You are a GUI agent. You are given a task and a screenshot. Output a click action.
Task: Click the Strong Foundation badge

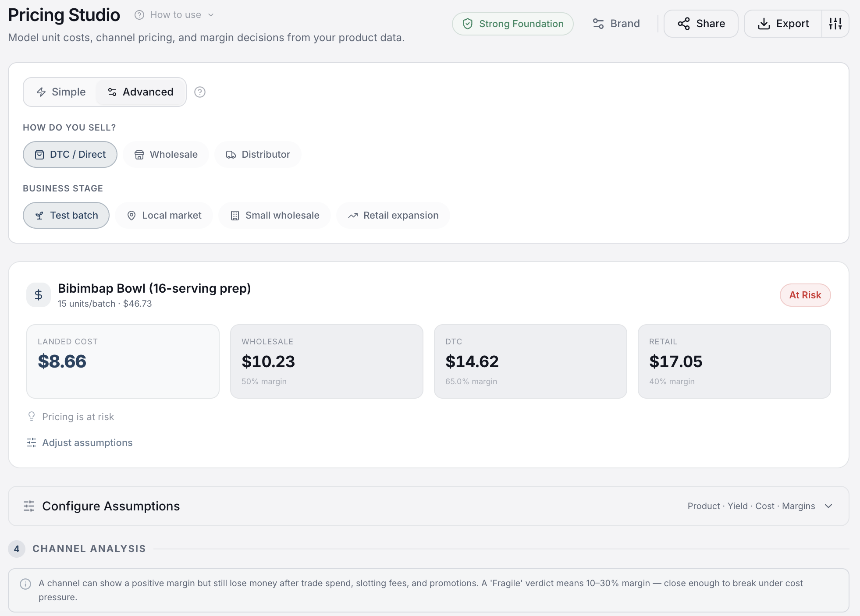click(x=512, y=24)
